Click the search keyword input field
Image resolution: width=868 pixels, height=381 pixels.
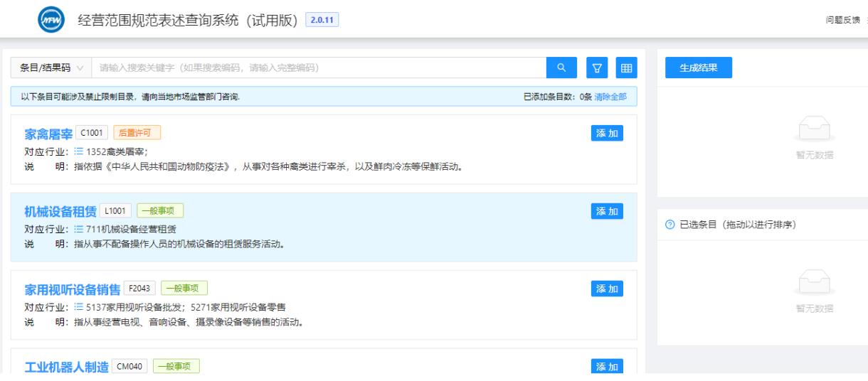[x=320, y=68]
